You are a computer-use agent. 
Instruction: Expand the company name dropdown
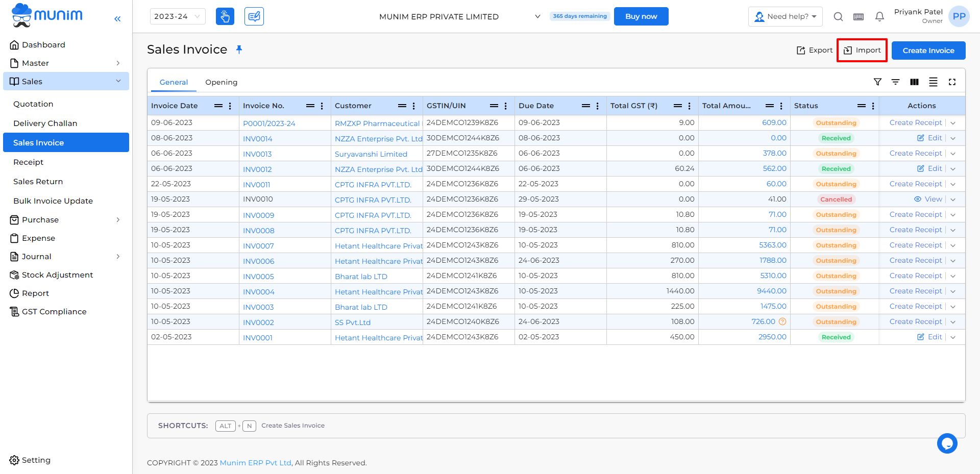point(537,16)
